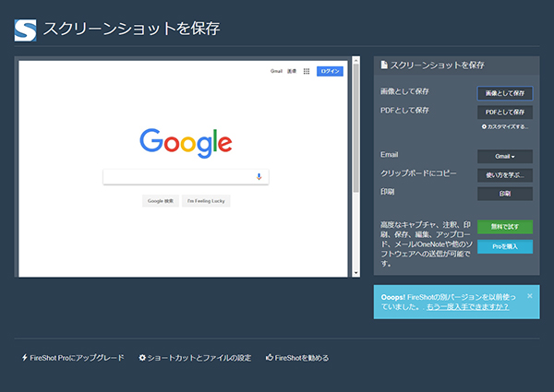Click the blue ログイン button in preview
554x392 pixels.
click(330, 71)
